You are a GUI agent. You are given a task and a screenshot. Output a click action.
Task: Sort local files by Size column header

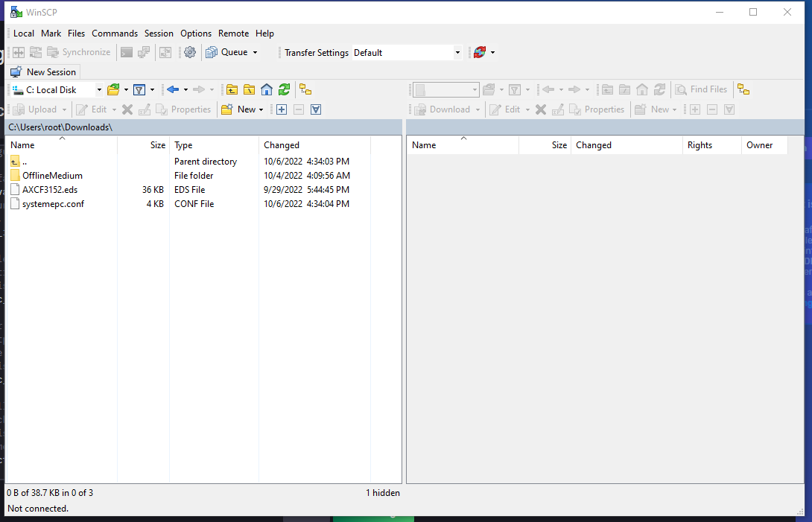coord(144,145)
